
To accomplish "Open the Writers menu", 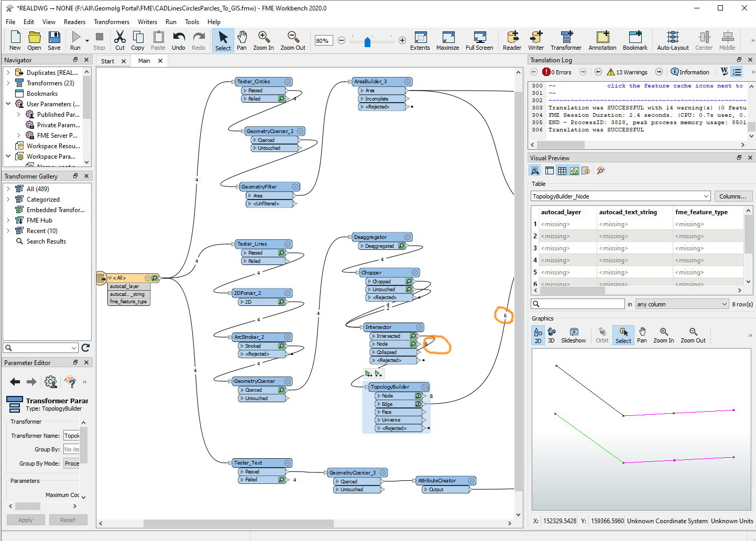I will click(x=147, y=22).
